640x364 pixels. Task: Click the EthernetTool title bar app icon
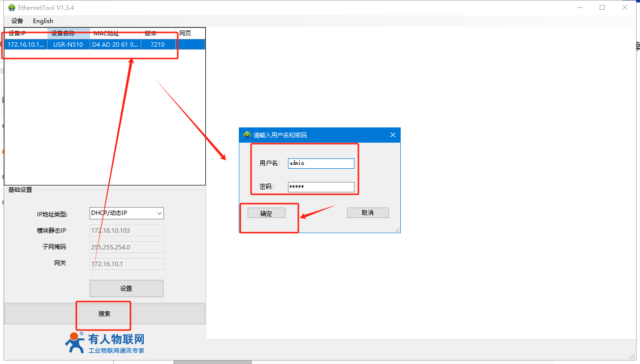click(12, 7)
